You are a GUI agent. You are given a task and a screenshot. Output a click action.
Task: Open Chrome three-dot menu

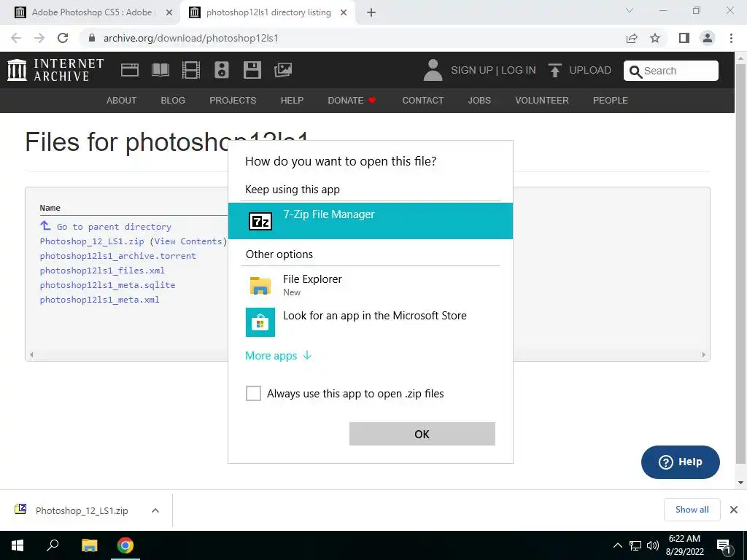tap(731, 38)
